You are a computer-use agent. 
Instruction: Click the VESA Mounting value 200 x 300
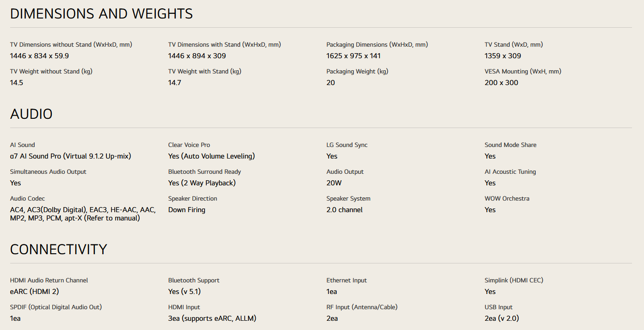[x=502, y=83]
